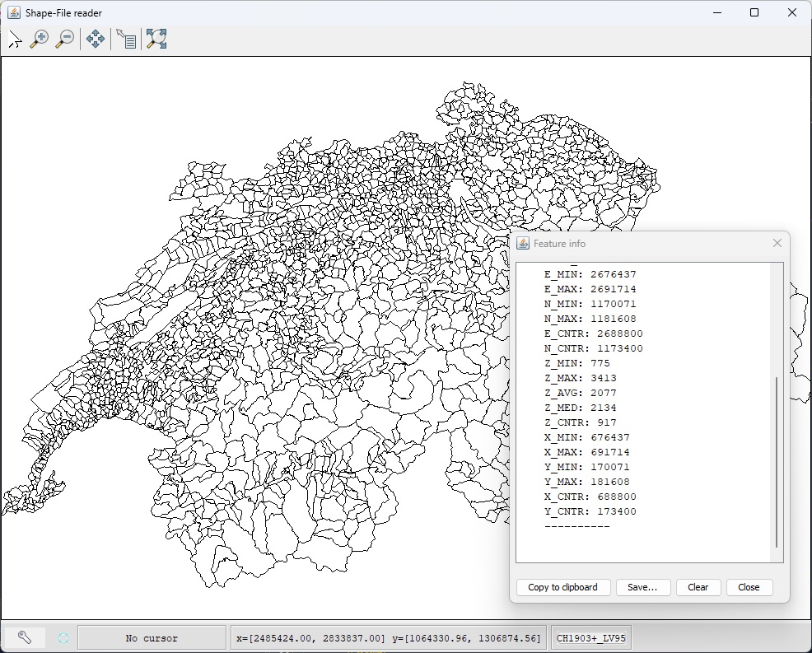Clear the Feature info text

(x=698, y=587)
